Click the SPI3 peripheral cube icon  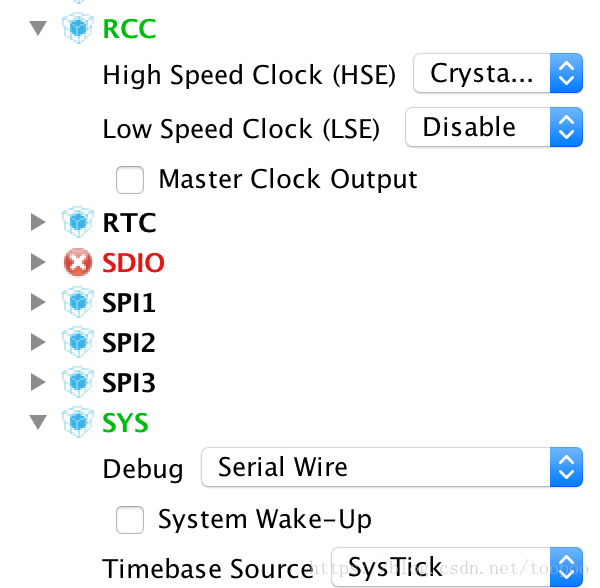click(77, 382)
